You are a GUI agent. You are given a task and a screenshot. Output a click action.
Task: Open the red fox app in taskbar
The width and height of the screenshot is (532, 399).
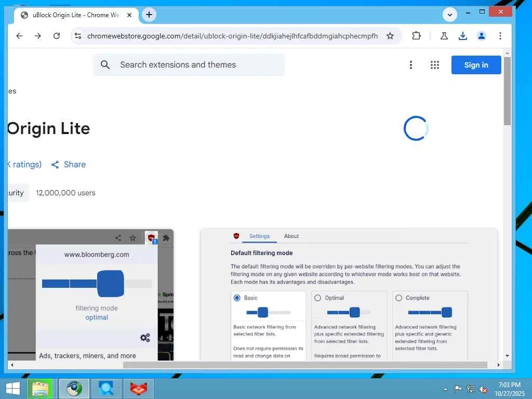(x=139, y=389)
